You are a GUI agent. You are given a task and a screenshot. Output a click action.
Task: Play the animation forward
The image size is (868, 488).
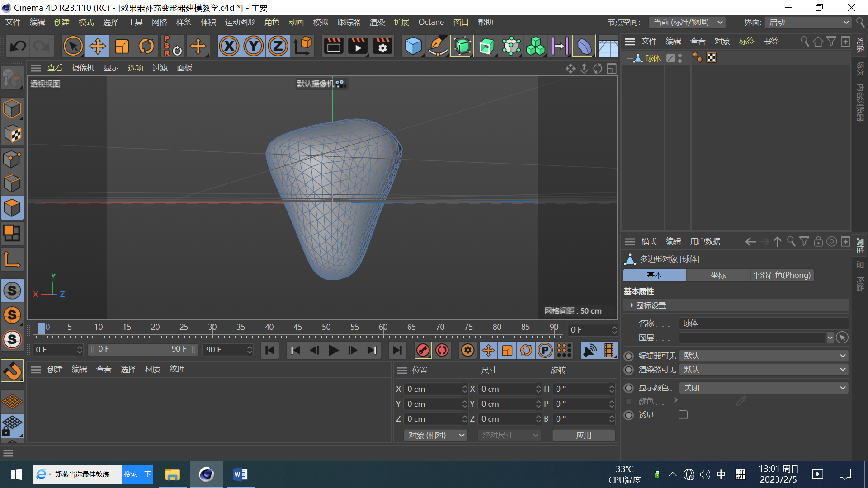[333, 350]
